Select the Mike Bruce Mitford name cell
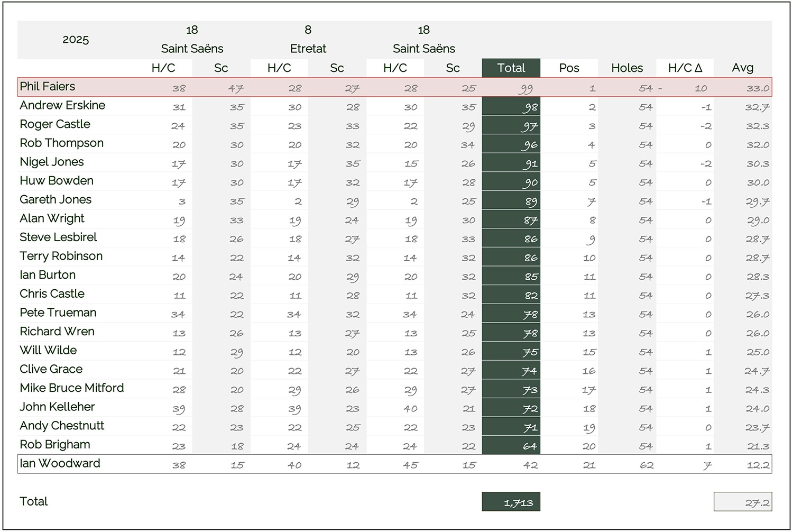 [72, 388]
